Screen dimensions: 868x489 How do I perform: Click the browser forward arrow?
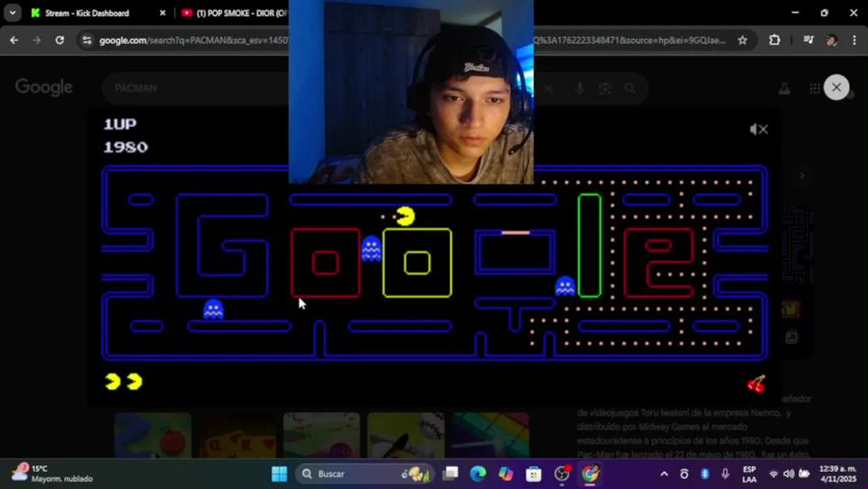coord(37,40)
